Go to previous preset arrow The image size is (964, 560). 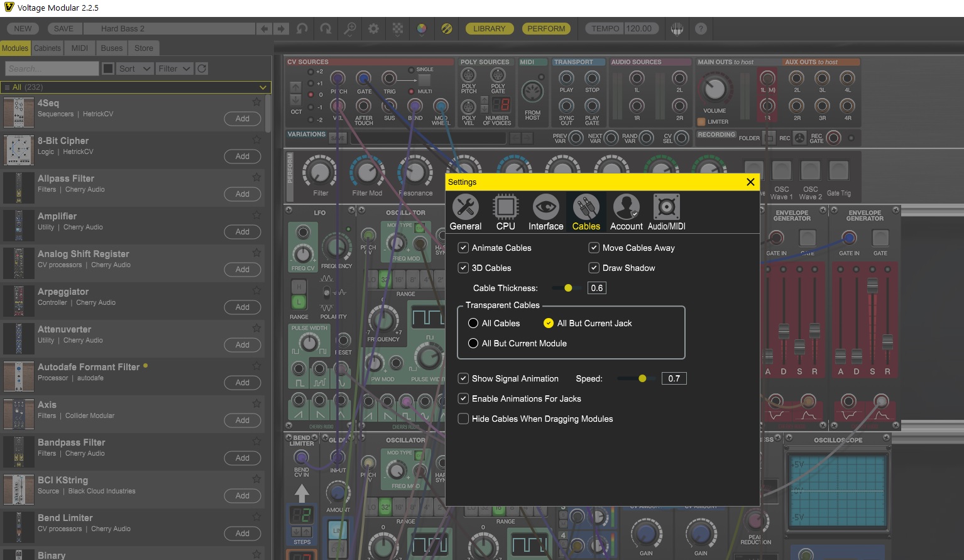265,29
